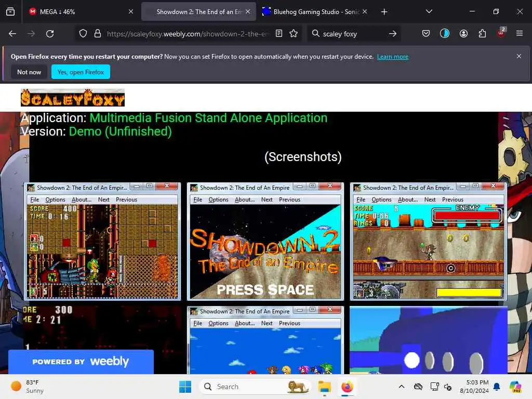Click the address bar URL field
532x399 pixels.
tap(188, 34)
